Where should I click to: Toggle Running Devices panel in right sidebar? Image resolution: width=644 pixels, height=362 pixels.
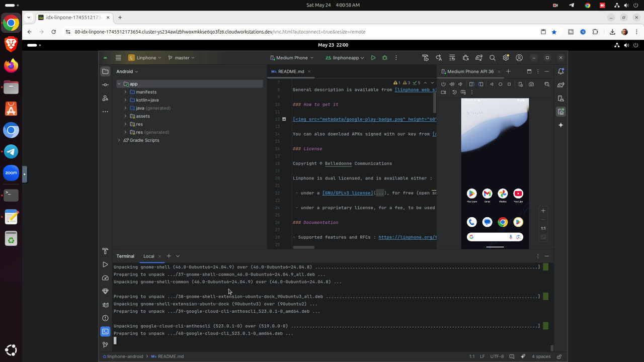tap(561, 112)
